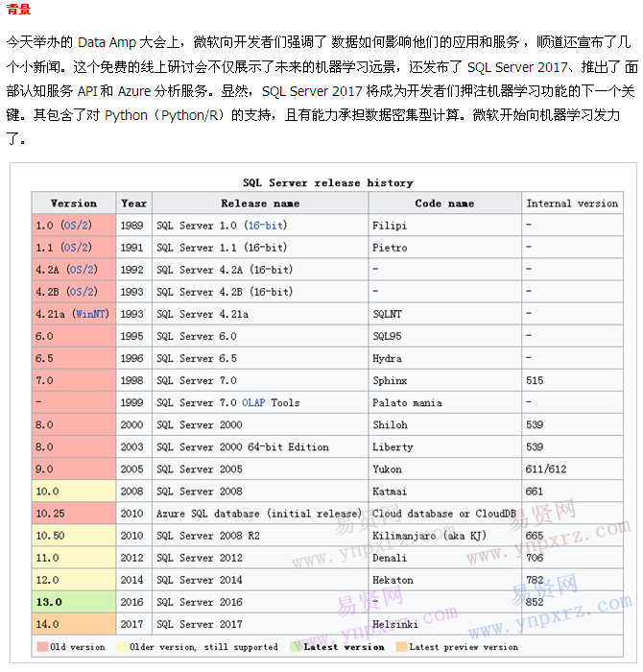This screenshot has height=672, width=643.
Task: Open the 16-bit link in SQL Server 1.0 row
Action: point(266,226)
